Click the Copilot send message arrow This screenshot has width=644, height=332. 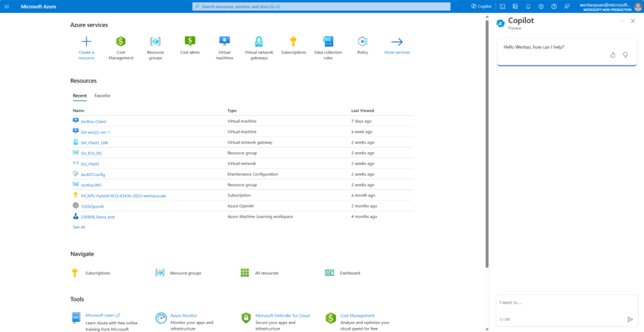[x=630, y=319]
